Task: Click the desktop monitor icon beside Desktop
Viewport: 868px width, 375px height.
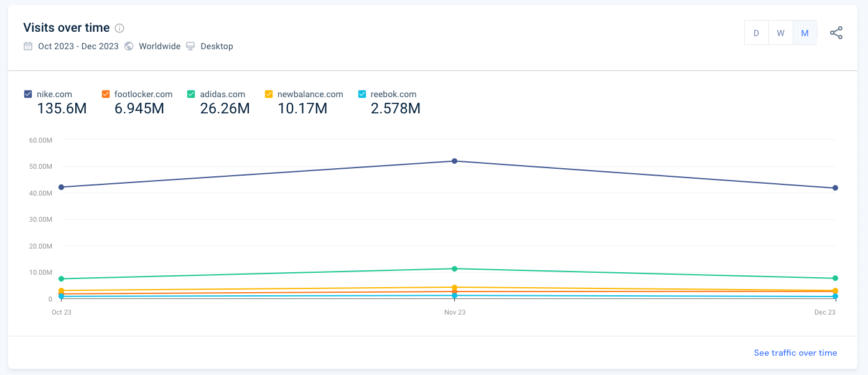Action: click(x=190, y=46)
